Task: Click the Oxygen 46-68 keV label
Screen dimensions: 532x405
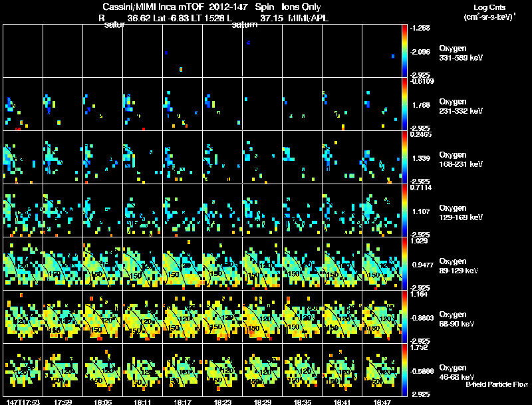Action: (457, 372)
